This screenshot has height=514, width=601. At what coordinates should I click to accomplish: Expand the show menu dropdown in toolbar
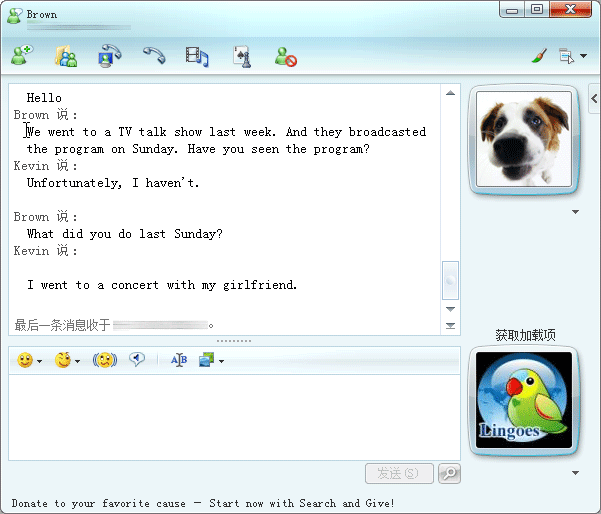pos(583,57)
